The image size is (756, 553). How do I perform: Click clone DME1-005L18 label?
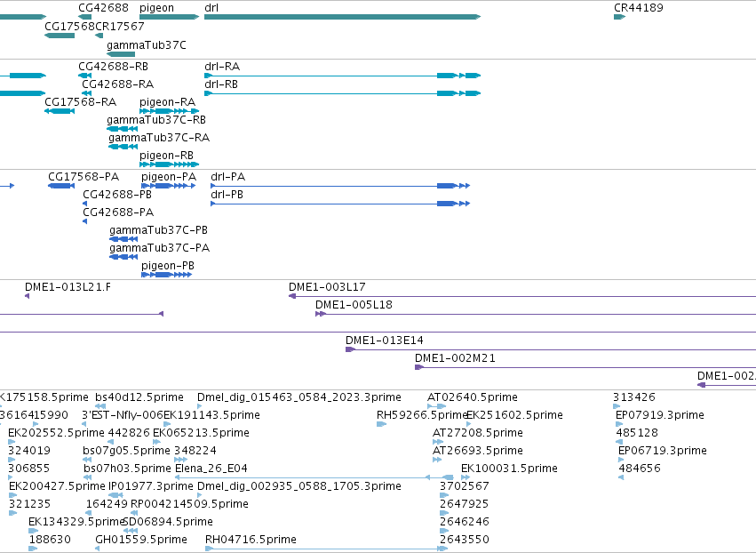tap(354, 305)
